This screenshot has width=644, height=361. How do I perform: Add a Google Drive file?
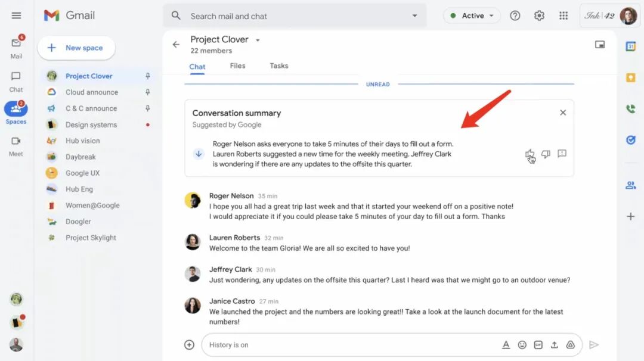pos(571,345)
